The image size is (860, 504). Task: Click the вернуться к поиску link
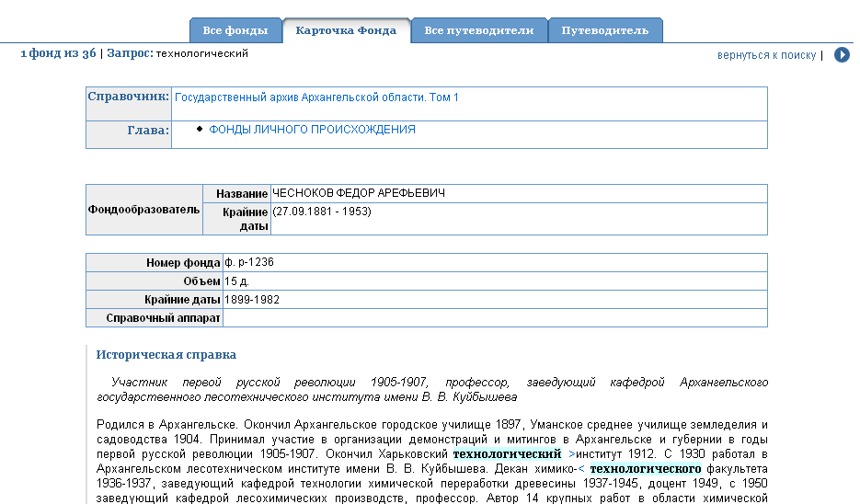click(x=766, y=55)
